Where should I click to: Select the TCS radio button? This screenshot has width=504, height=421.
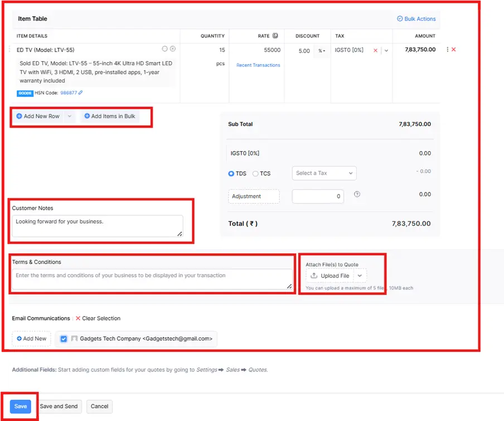(255, 173)
